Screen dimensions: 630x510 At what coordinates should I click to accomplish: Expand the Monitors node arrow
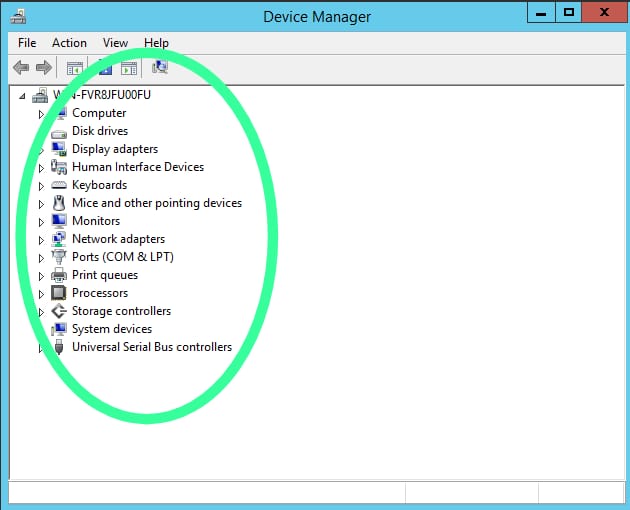(x=41, y=222)
